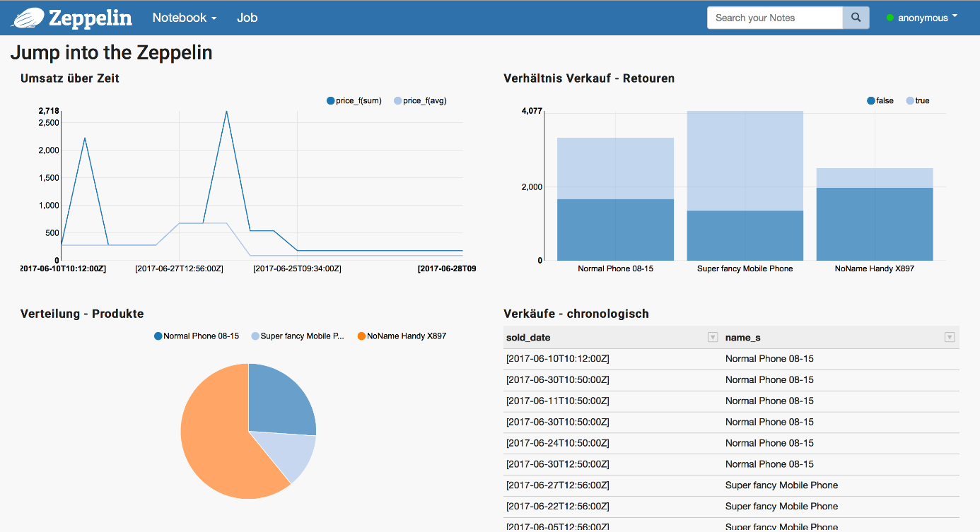
Task: Click the green online status dot
Action: (890, 18)
